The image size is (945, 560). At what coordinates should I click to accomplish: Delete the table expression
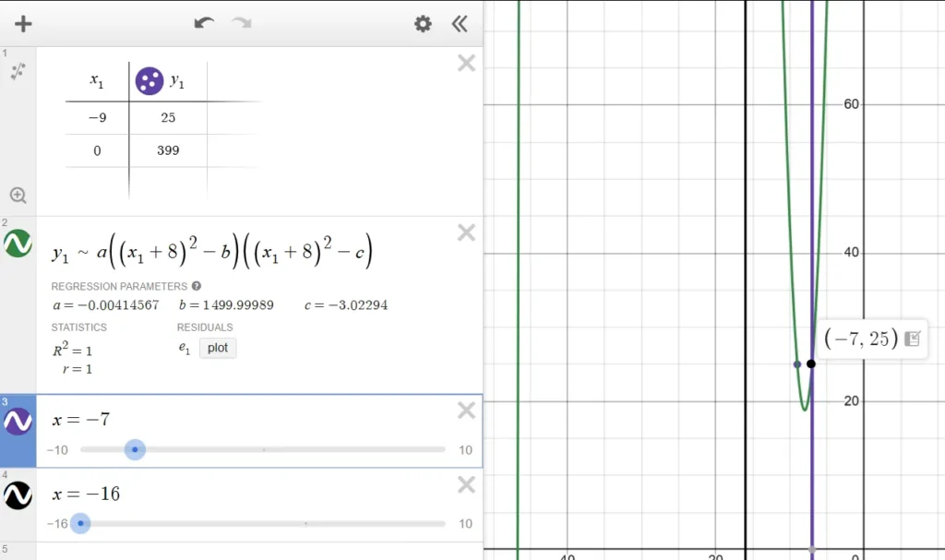click(467, 63)
